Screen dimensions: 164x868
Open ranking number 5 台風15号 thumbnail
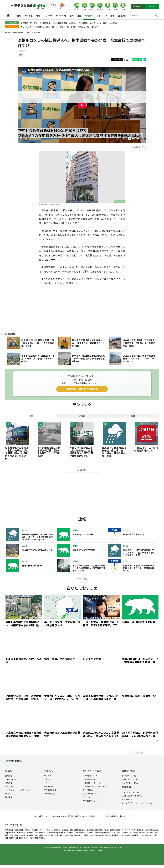pyautogui.click(x=146, y=433)
